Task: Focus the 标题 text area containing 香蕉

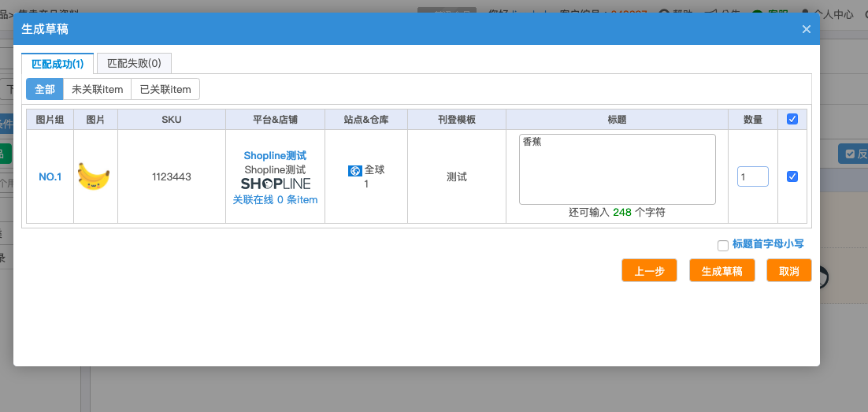Action: [x=618, y=169]
